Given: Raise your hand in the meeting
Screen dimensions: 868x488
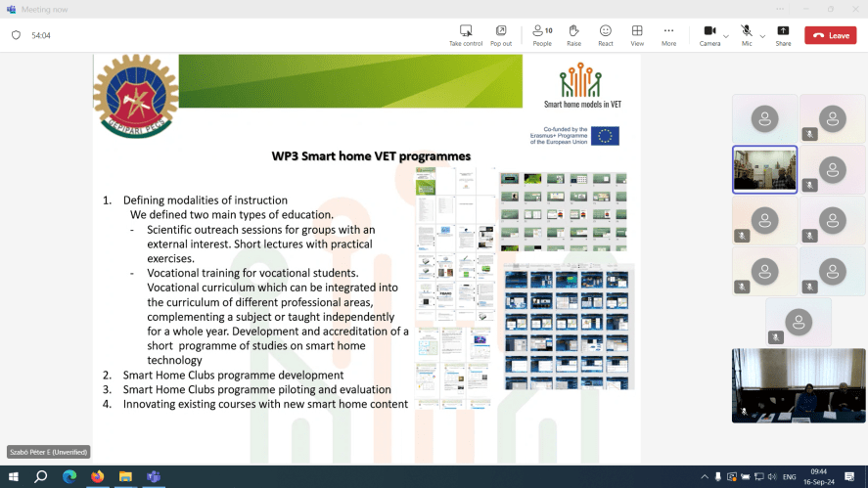Looking at the screenshot, I should click(574, 35).
